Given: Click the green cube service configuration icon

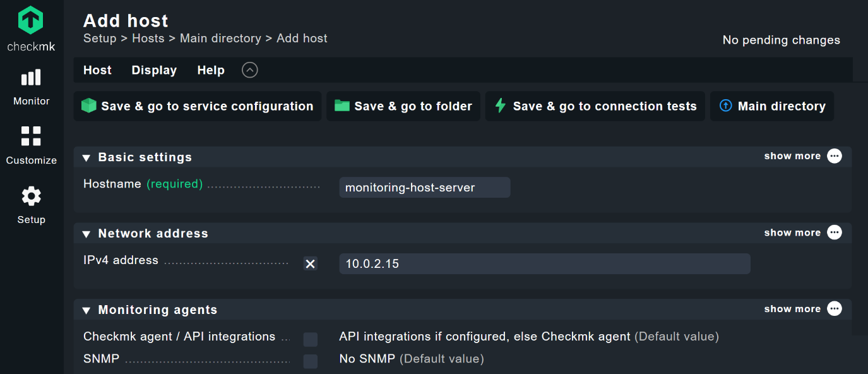Looking at the screenshot, I should (88, 106).
